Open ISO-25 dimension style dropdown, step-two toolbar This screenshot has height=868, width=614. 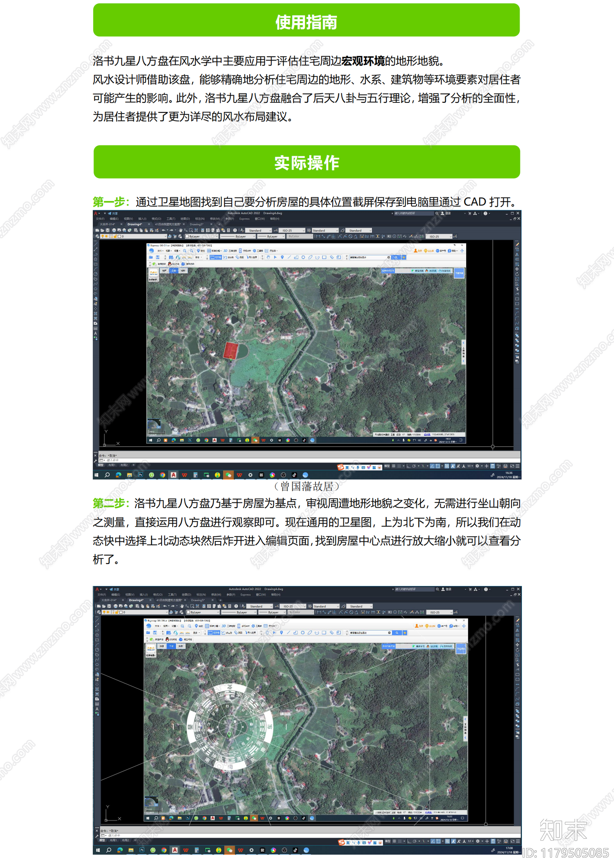pos(292,606)
